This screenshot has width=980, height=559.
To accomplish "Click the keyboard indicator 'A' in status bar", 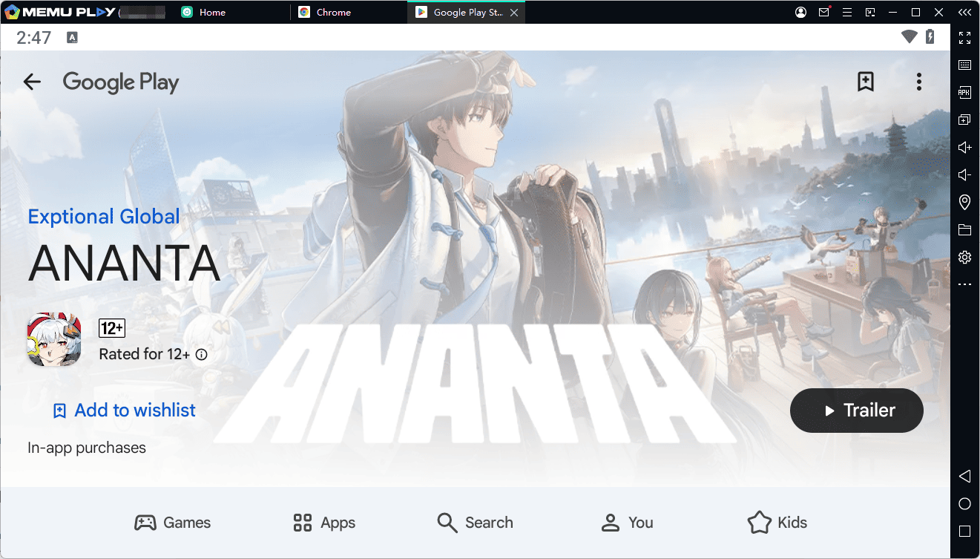I will point(72,37).
